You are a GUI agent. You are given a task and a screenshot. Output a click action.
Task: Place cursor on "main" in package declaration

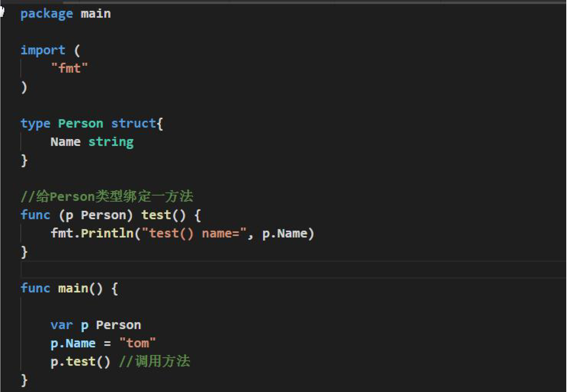[x=95, y=14]
